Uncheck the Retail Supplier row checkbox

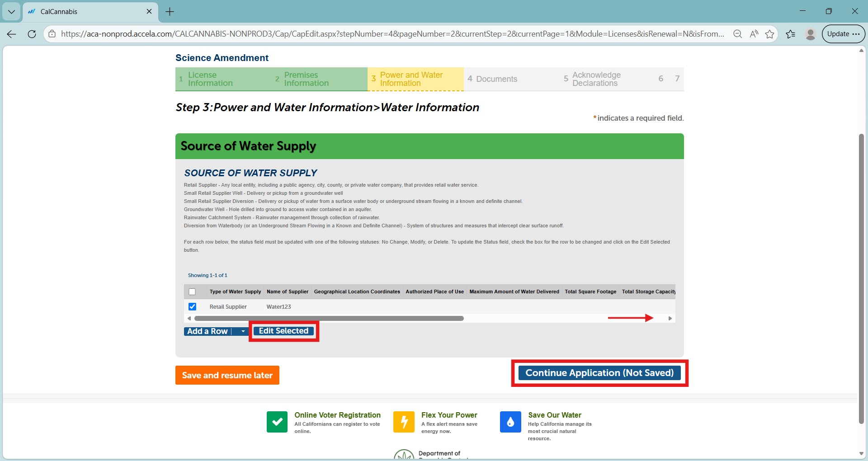[x=192, y=306]
